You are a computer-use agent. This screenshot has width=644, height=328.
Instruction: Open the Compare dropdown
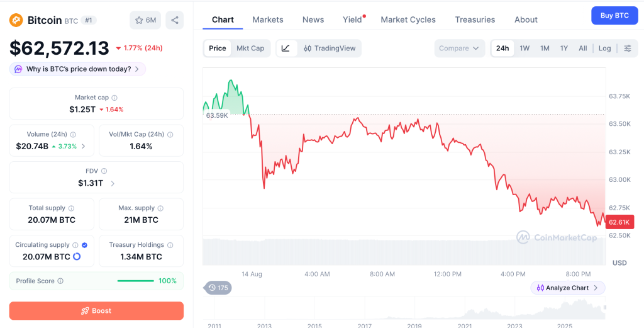[x=459, y=48]
